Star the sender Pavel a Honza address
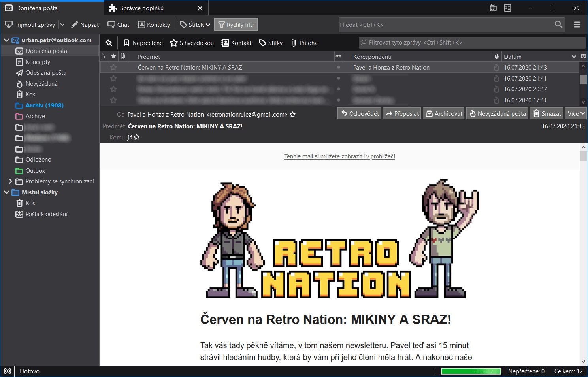The image size is (588, 377). pyautogui.click(x=293, y=115)
